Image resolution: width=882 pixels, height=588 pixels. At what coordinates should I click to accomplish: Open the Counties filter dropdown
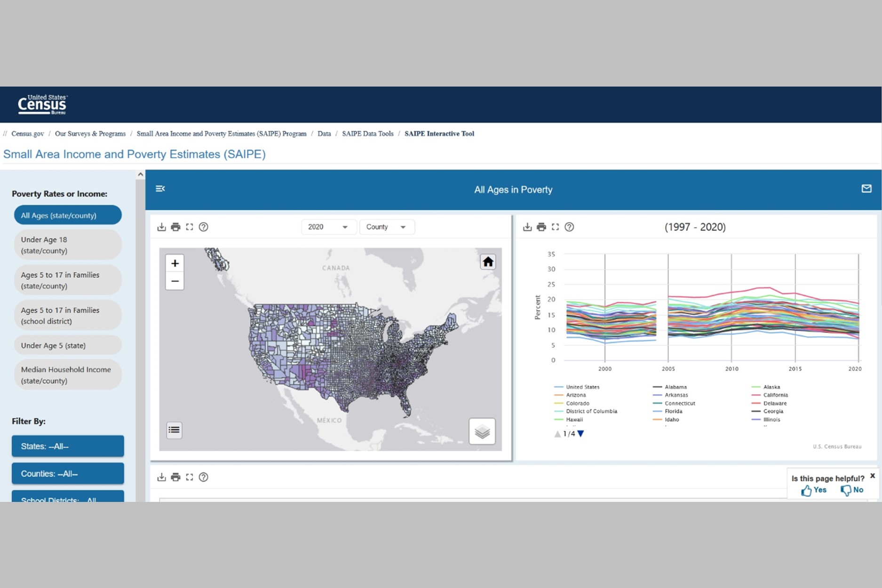[x=68, y=473]
